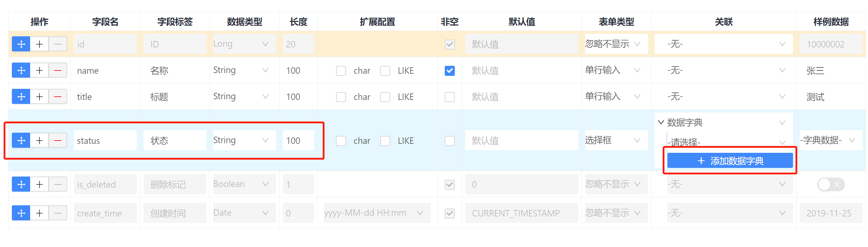Click the move handle icon in title row
This screenshot has width=868, height=247.
(21, 97)
